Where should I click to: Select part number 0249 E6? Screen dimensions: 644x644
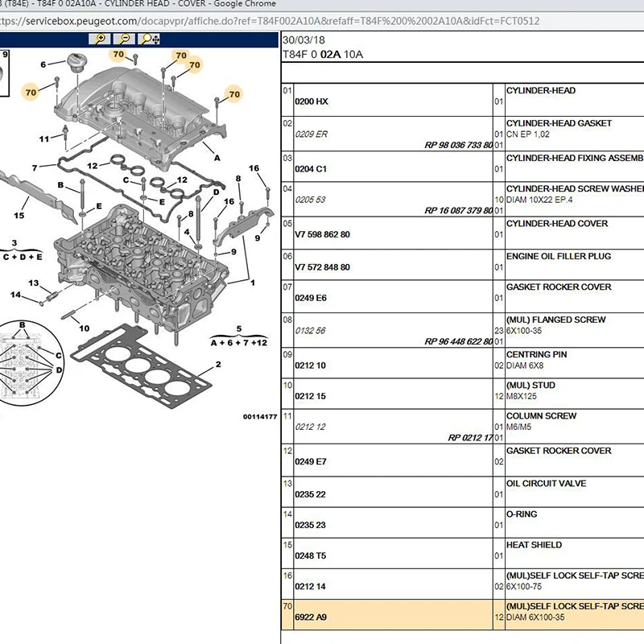pos(311,298)
